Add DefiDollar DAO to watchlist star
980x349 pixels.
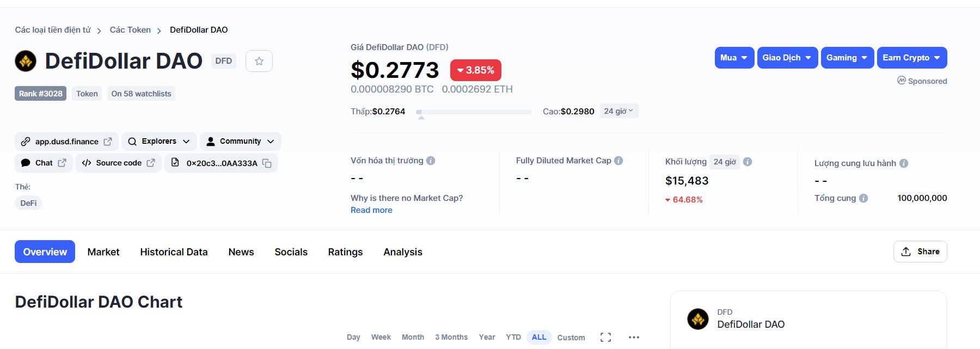coord(259,61)
